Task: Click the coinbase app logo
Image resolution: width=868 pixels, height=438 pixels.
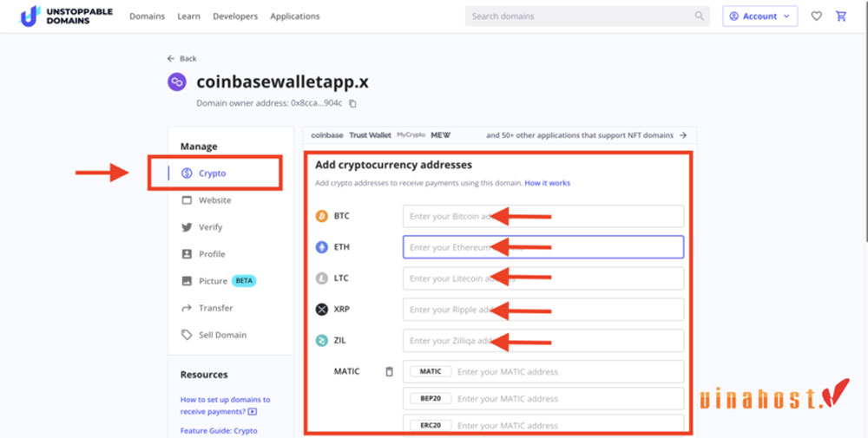Action: [326, 135]
